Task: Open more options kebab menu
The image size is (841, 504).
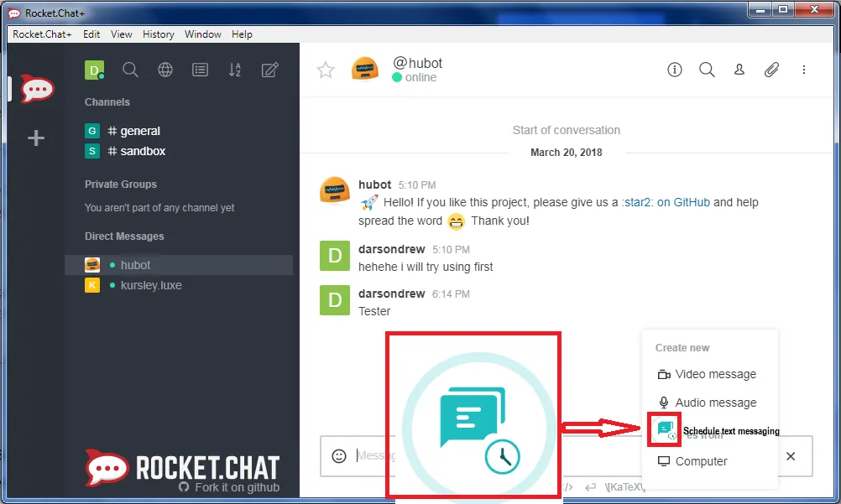Action: click(x=803, y=70)
